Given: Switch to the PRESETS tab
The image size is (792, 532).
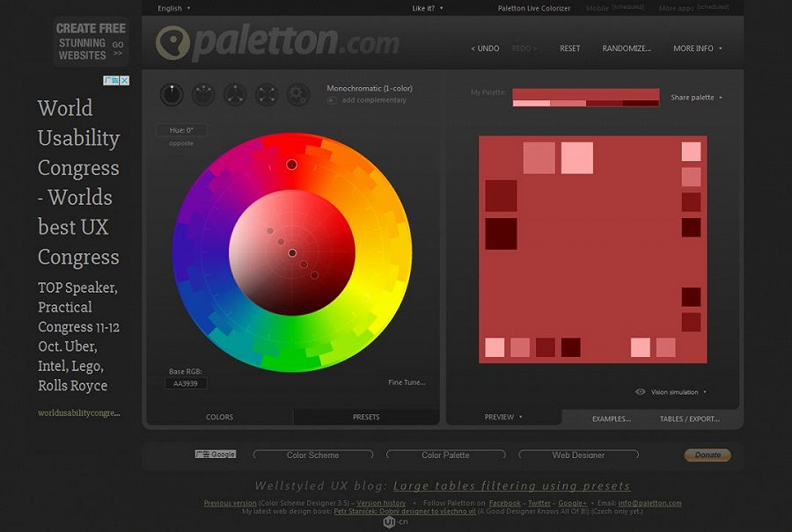Looking at the screenshot, I should (366, 417).
